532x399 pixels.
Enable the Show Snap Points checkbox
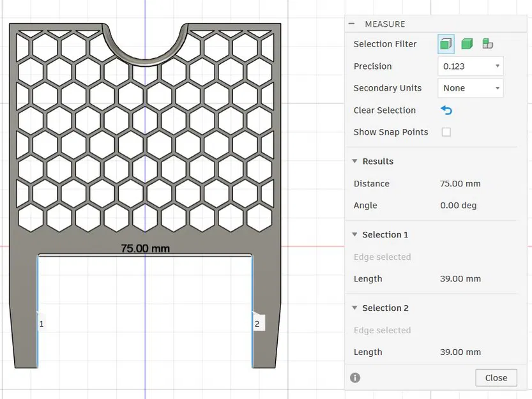tap(446, 132)
